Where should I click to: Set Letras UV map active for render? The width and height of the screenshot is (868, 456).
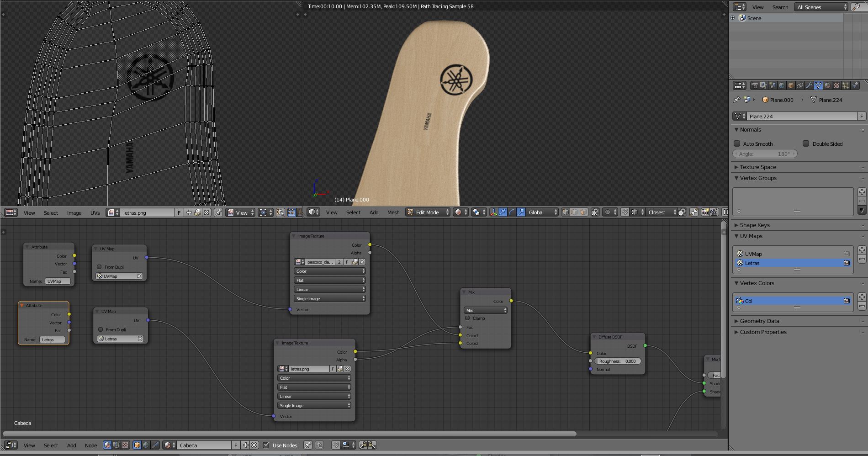point(847,263)
